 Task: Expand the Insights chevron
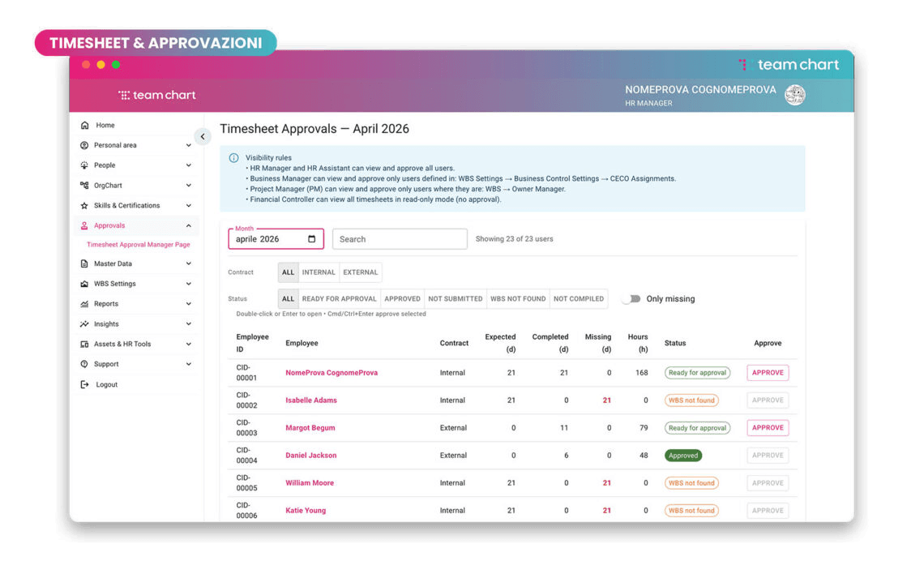click(x=189, y=324)
